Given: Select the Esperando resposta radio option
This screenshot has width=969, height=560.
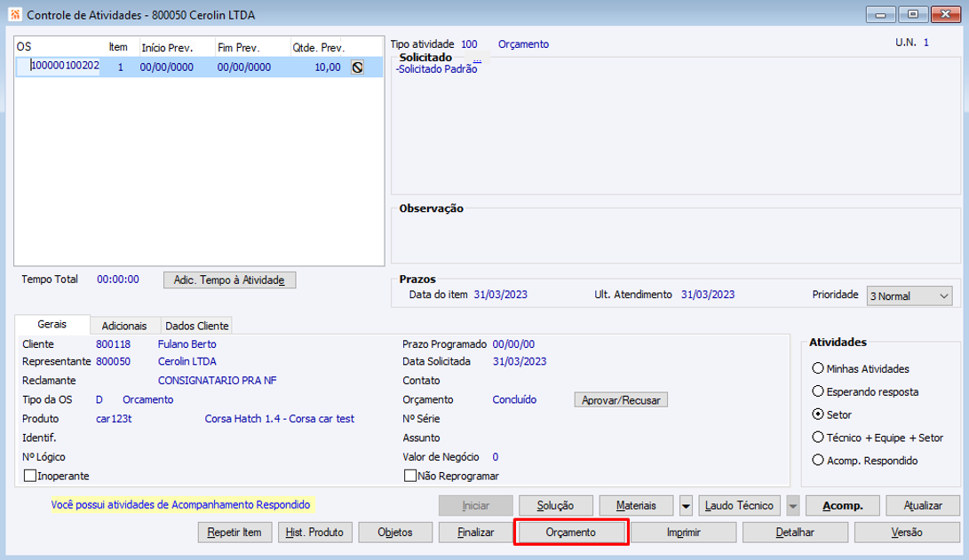Looking at the screenshot, I should pyautogui.click(x=818, y=391).
